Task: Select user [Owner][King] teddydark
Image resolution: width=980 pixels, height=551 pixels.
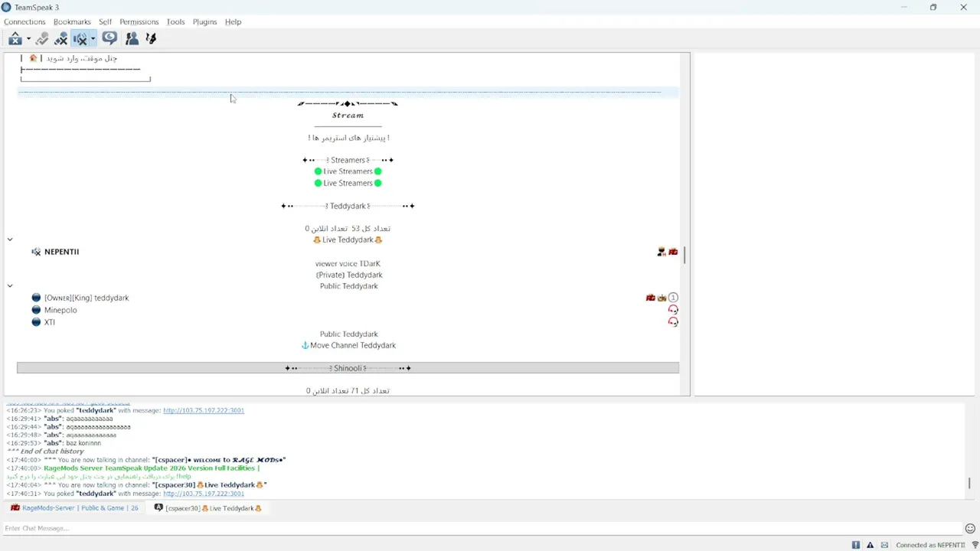Action: 87,298
